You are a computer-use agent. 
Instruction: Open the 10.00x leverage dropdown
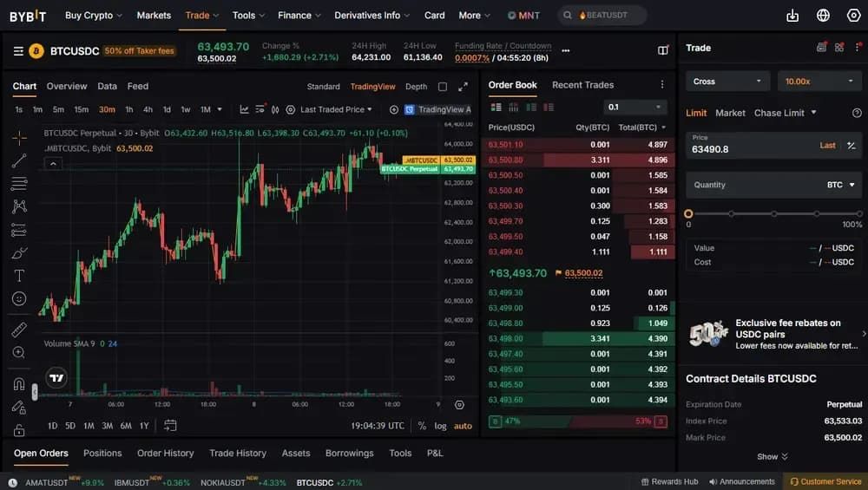click(x=819, y=82)
